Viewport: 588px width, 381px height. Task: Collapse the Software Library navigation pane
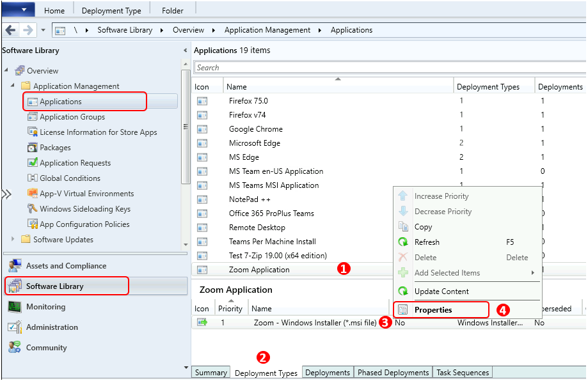[186, 51]
